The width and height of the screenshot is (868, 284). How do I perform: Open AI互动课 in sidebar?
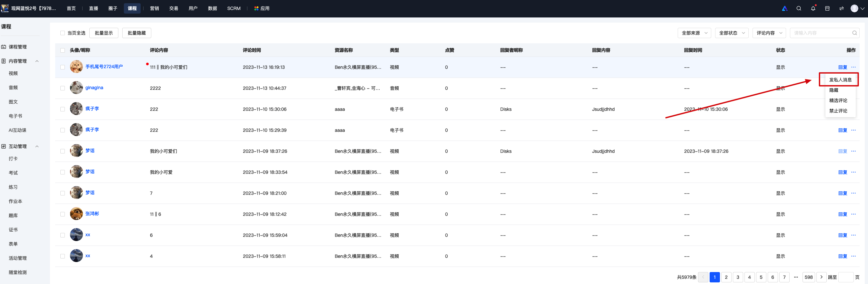[17, 130]
